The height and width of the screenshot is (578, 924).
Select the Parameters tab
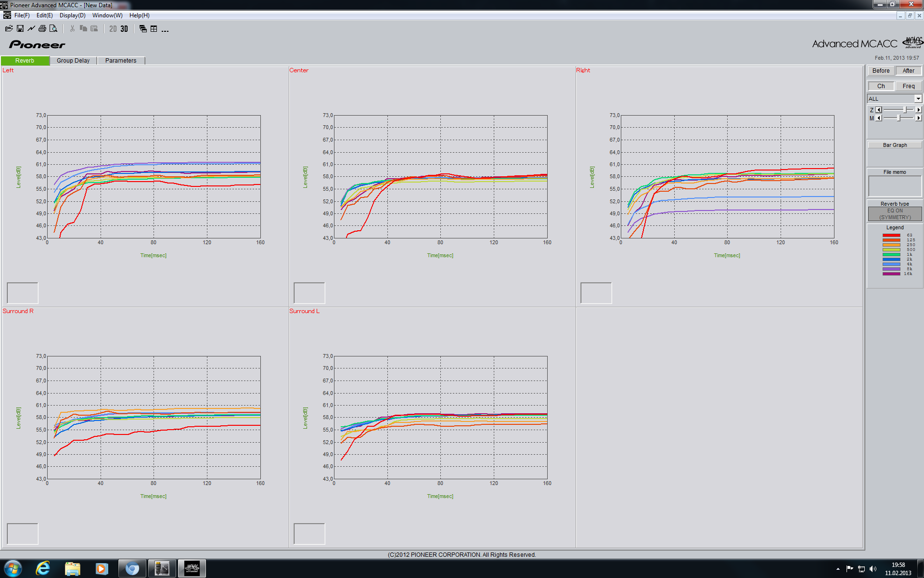point(121,61)
